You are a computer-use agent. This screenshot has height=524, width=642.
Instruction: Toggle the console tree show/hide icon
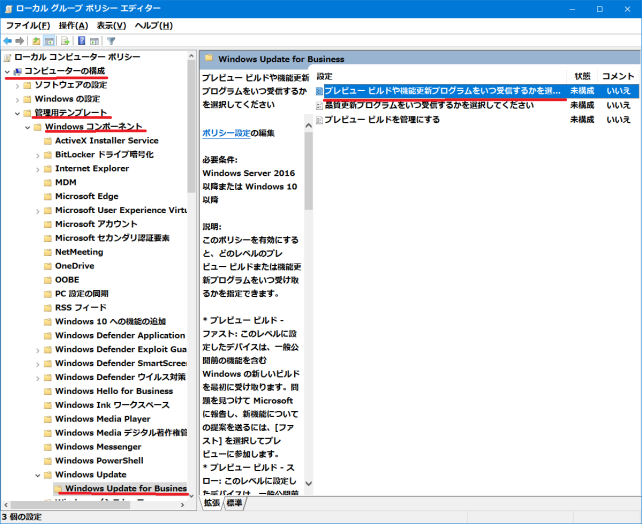tap(49, 41)
